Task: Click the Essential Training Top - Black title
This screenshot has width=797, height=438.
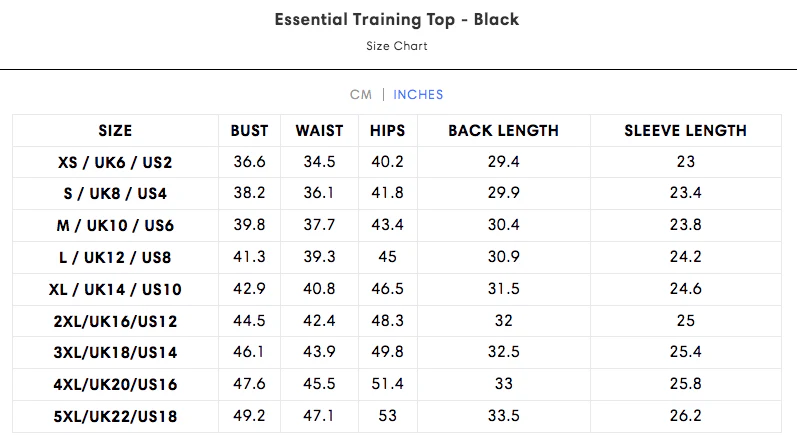Action: [397, 20]
